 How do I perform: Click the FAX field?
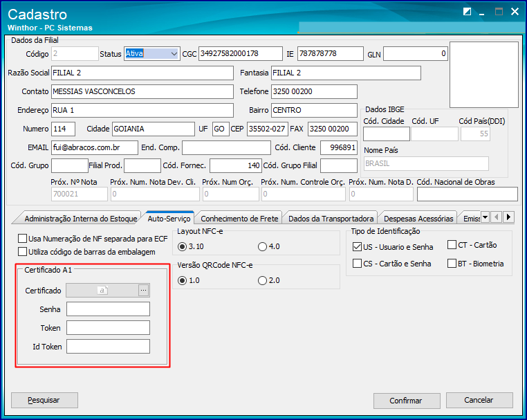pos(333,129)
